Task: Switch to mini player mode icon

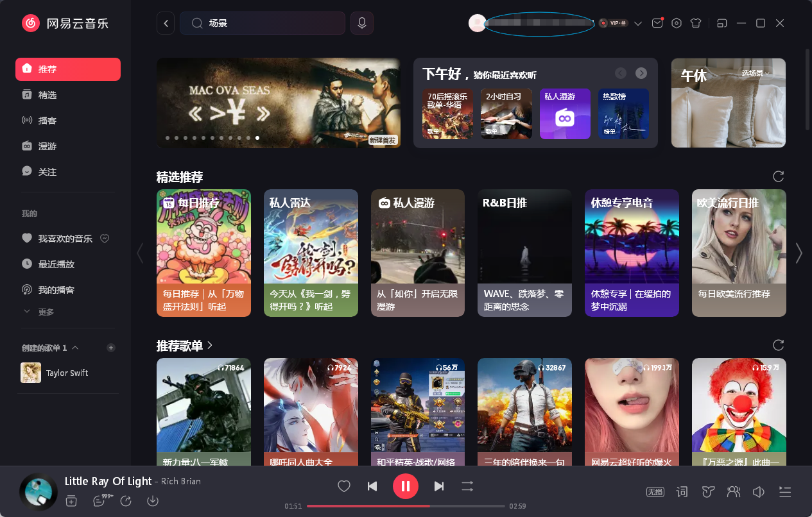Action: point(722,23)
